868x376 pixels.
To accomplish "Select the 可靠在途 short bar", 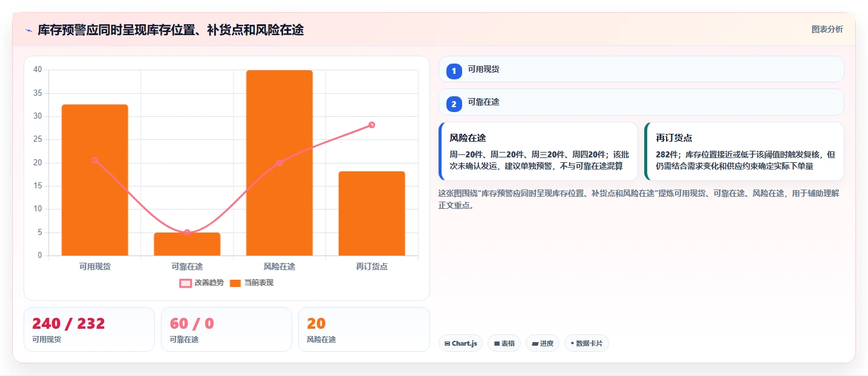I will pyautogui.click(x=187, y=244).
